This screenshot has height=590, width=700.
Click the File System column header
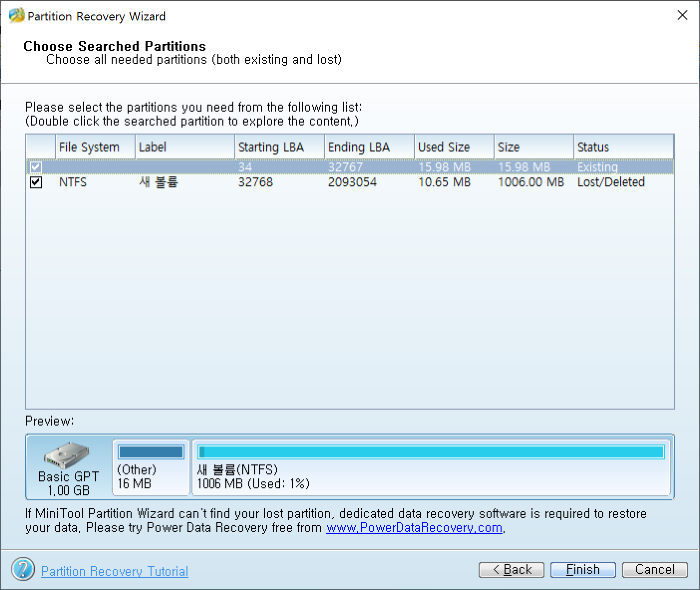tap(95, 147)
